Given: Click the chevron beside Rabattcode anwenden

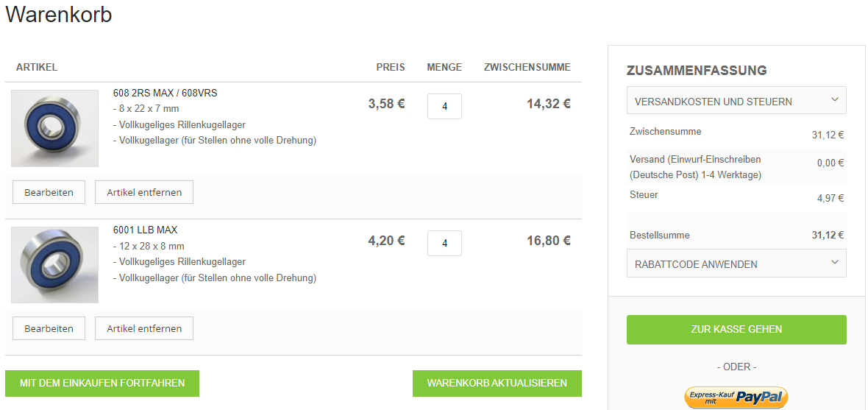Looking at the screenshot, I should (834, 263).
